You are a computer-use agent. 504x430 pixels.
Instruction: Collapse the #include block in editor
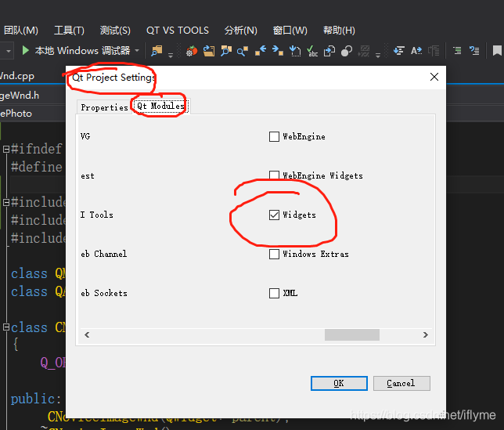point(6,203)
